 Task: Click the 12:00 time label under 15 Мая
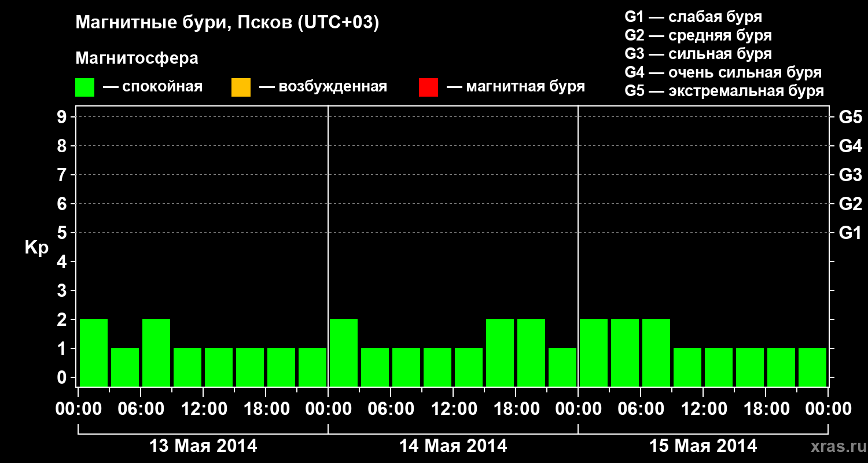click(703, 409)
